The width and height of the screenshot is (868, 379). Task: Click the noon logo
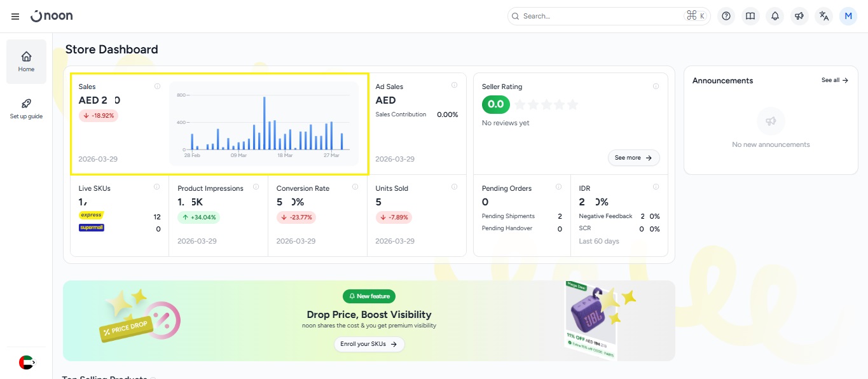[x=52, y=16]
